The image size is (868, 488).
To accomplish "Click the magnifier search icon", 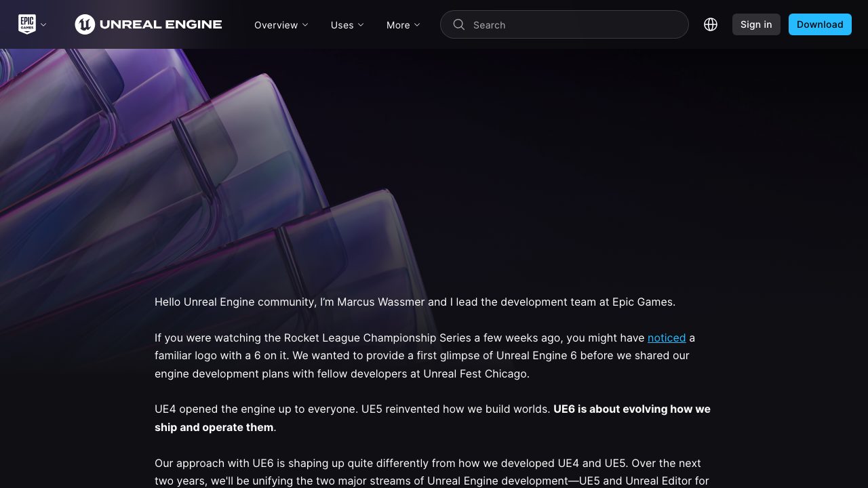I will 459,24.
